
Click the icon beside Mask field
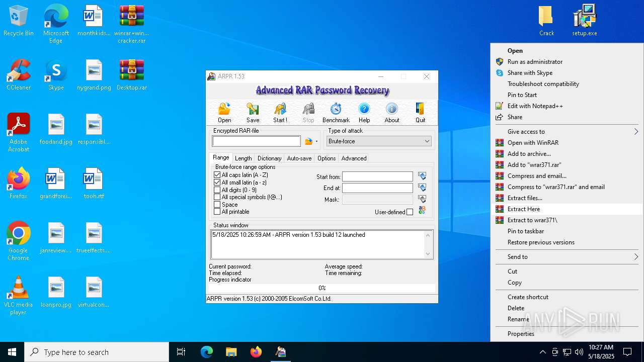[x=422, y=200]
